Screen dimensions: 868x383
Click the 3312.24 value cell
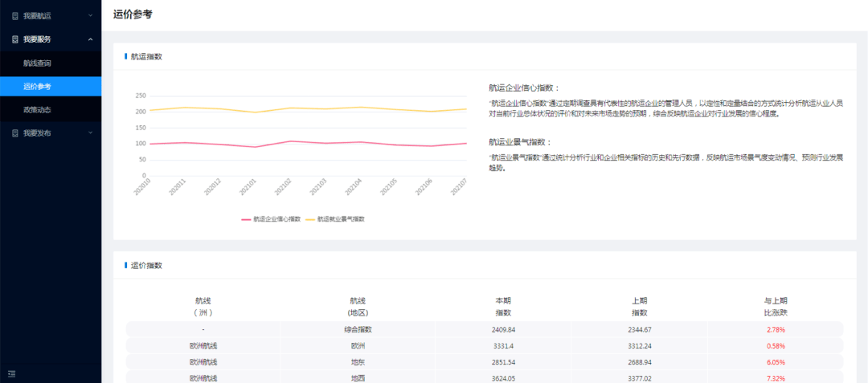(x=640, y=346)
